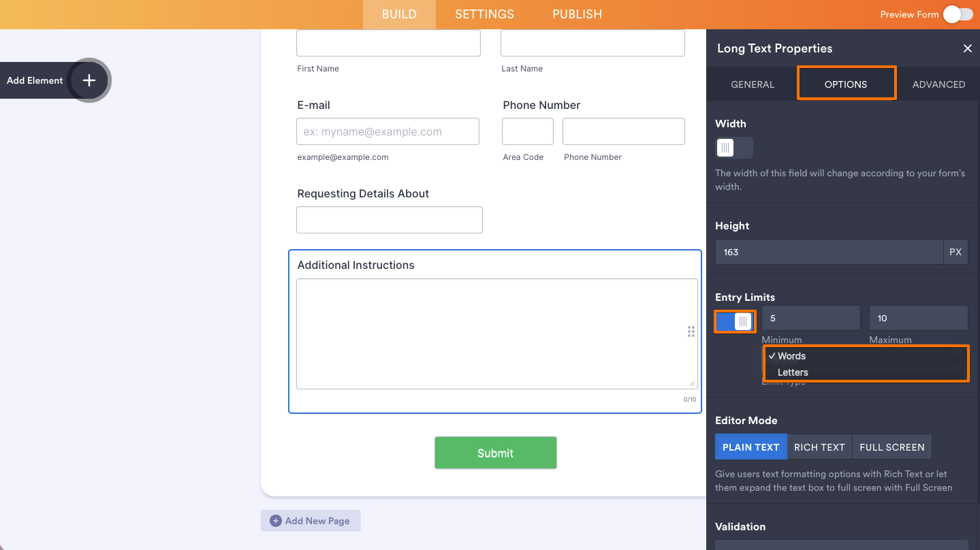980x550 pixels.
Task: Click the green Submit button
Action: tap(495, 452)
